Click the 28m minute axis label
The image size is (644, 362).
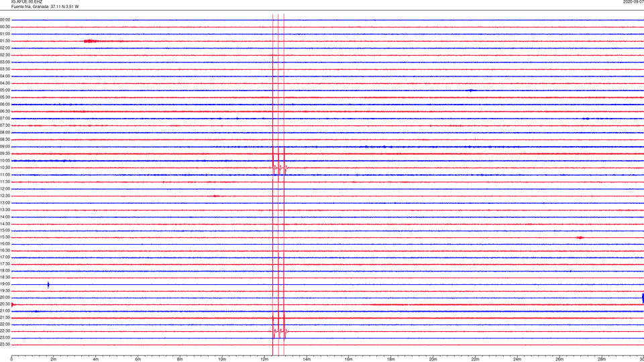click(x=602, y=359)
